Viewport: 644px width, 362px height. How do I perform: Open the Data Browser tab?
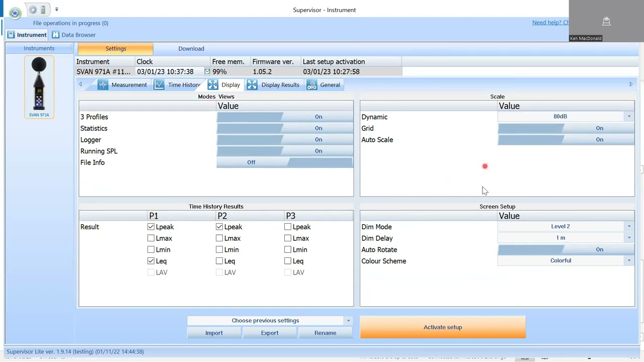(73, 35)
